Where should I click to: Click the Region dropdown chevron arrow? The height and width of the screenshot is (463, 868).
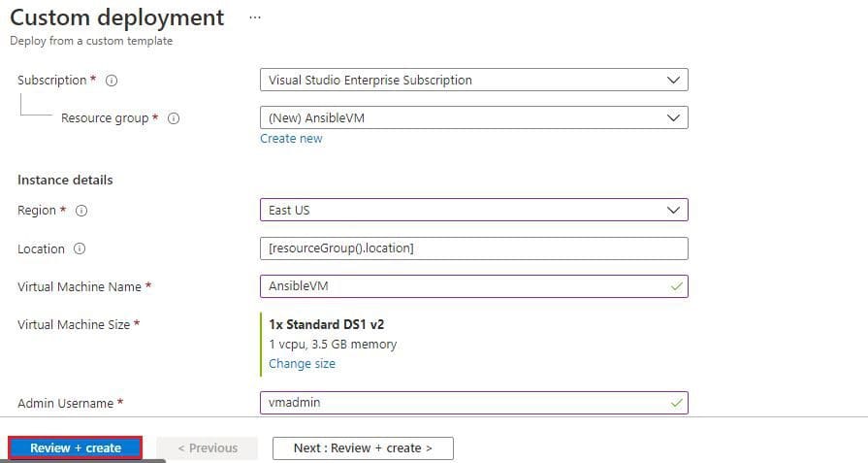[673, 211]
